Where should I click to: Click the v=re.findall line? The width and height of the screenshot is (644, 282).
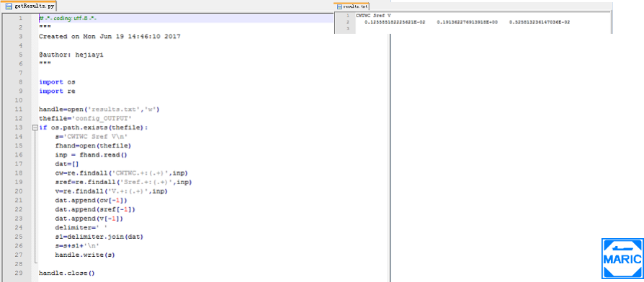coord(112,191)
